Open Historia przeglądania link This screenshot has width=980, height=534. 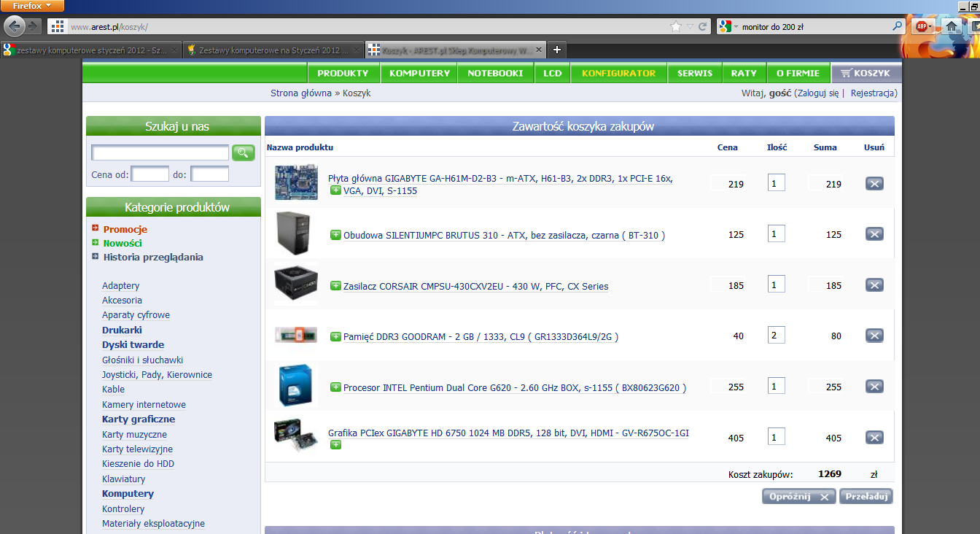153,257
